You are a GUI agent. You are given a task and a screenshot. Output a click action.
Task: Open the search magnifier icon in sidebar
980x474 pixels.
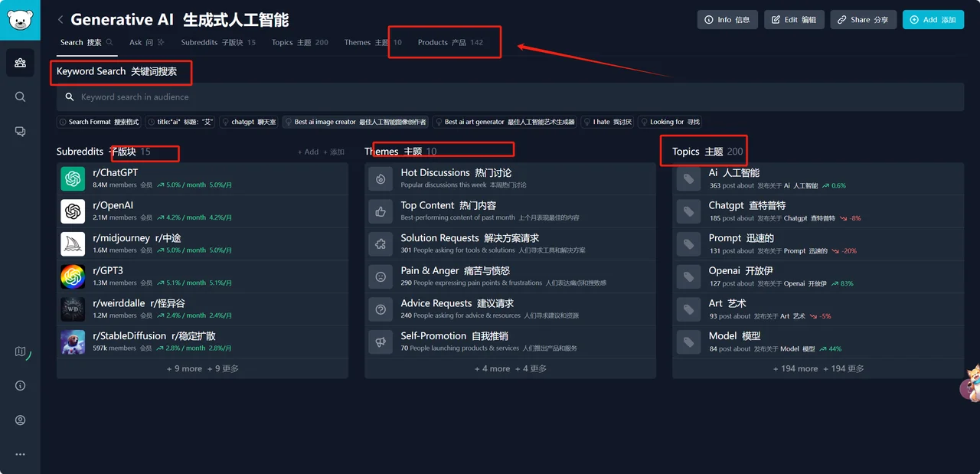tap(20, 97)
